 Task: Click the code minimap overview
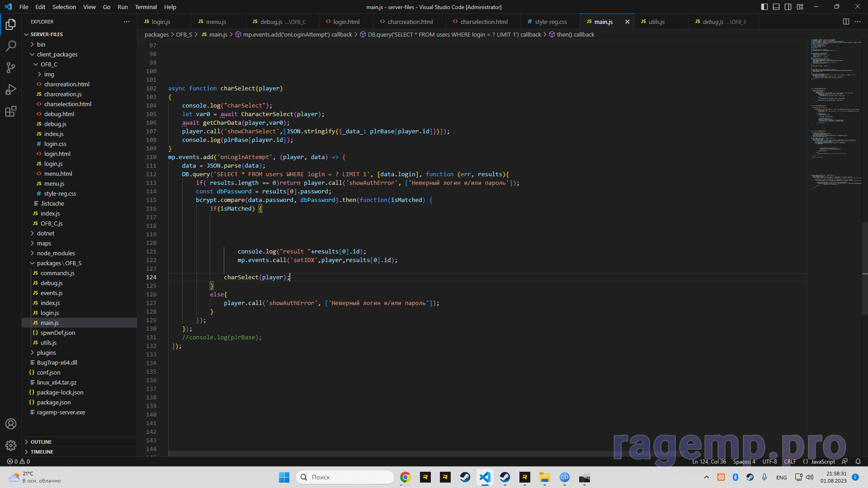[835, 113]
